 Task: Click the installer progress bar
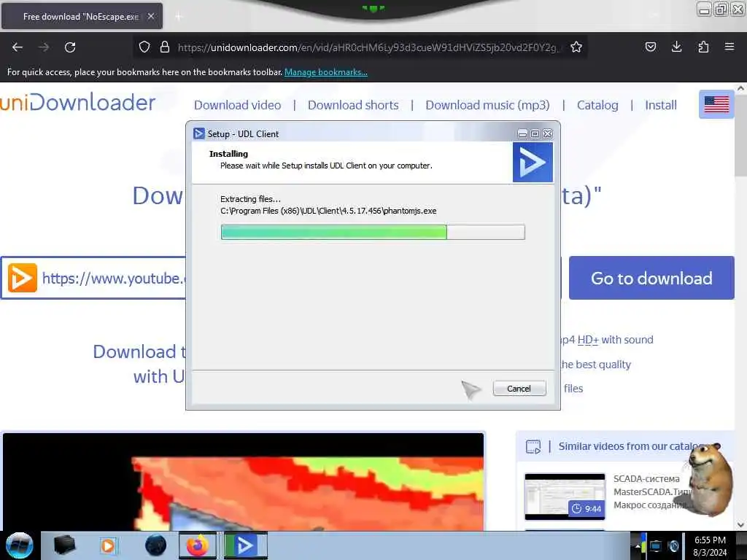point(373,233)
